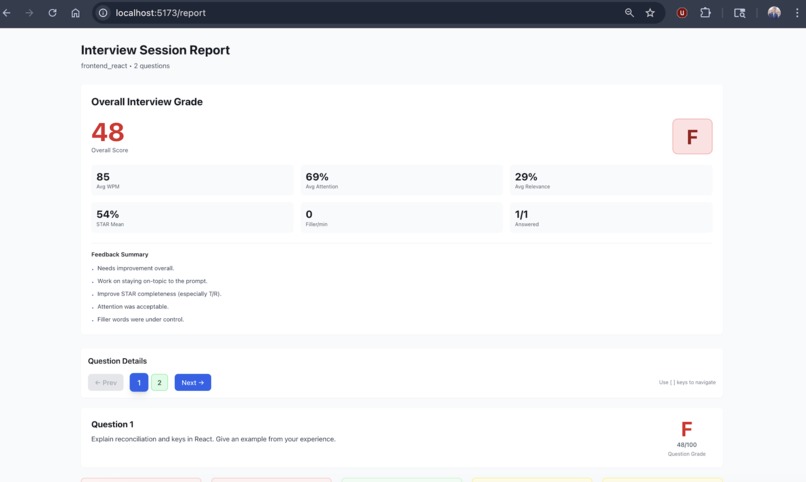Open site info icon in address bar
Viewport: 806px width, 482px height.
pos(103,13)
